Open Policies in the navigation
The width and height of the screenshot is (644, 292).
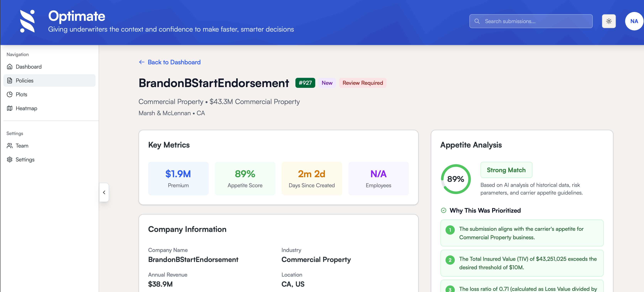pos(50,81)
